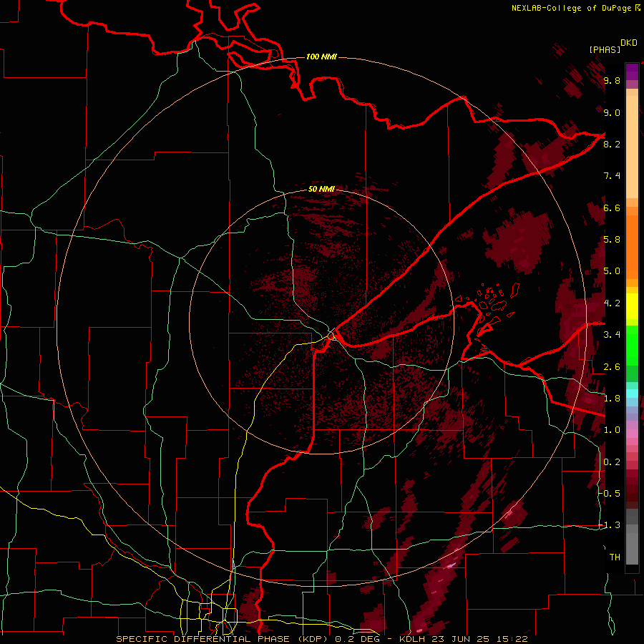Pick the pink segment of the color bar

click(x=632, y=434)
